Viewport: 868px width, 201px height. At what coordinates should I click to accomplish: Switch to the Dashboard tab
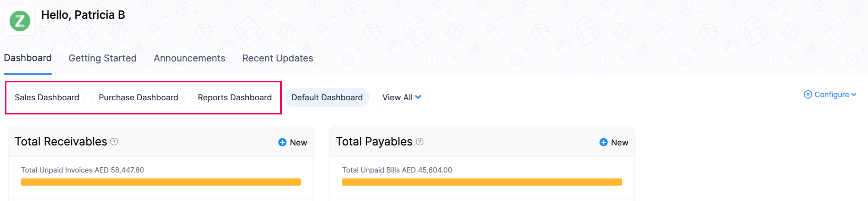pos(28,58)
